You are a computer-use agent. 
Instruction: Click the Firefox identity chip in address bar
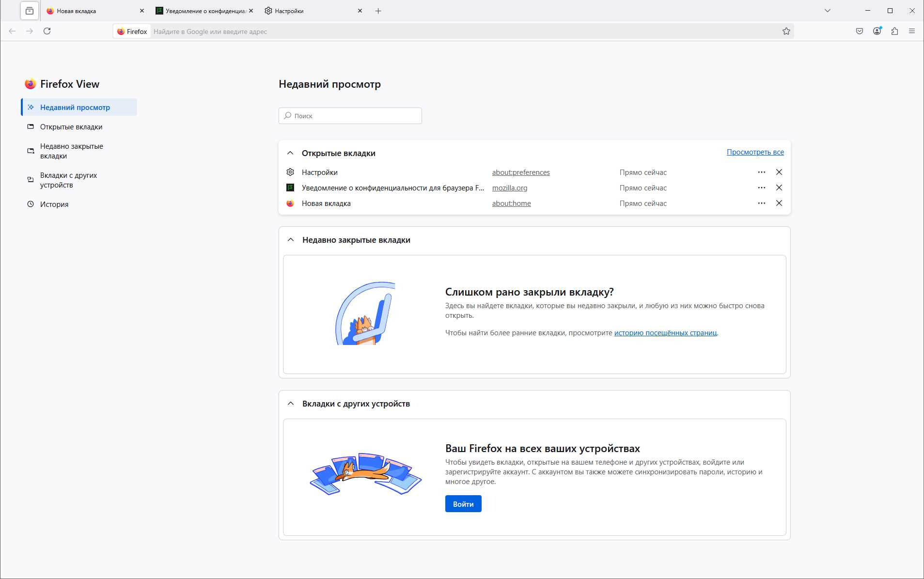(132, 31)
